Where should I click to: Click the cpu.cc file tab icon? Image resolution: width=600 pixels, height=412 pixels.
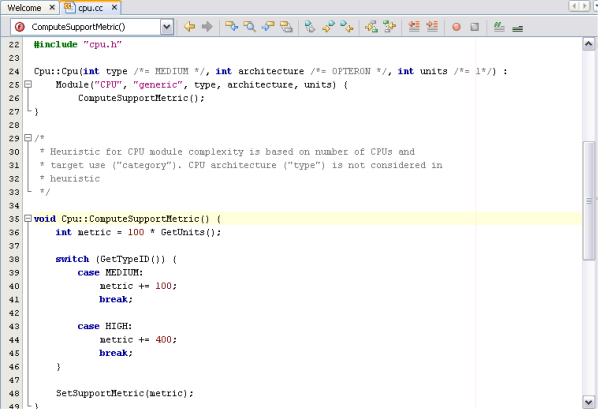[x=69, y=7]
